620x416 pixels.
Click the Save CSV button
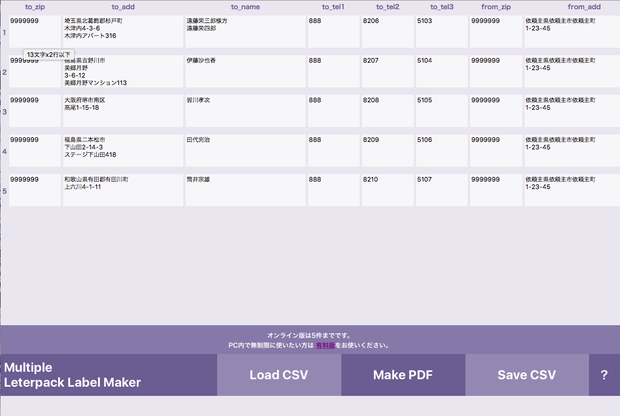(x=527, y=374)
